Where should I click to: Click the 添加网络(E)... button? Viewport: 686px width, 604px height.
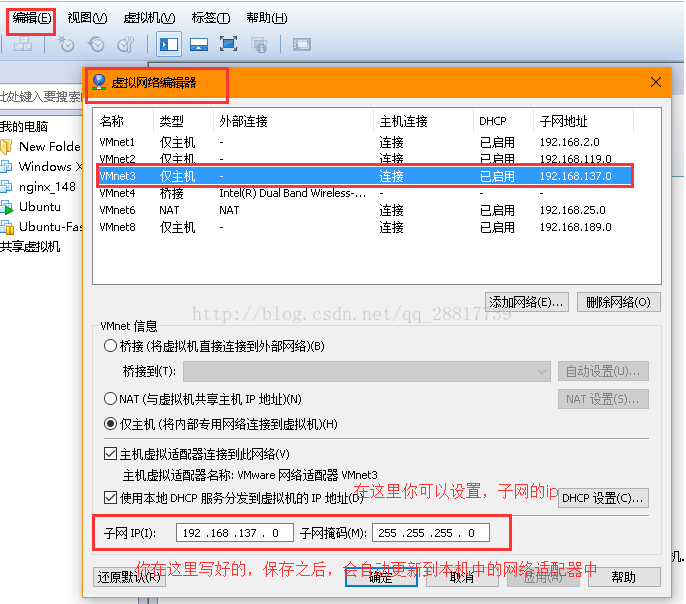pyautogui.click(x=527, y=302)
